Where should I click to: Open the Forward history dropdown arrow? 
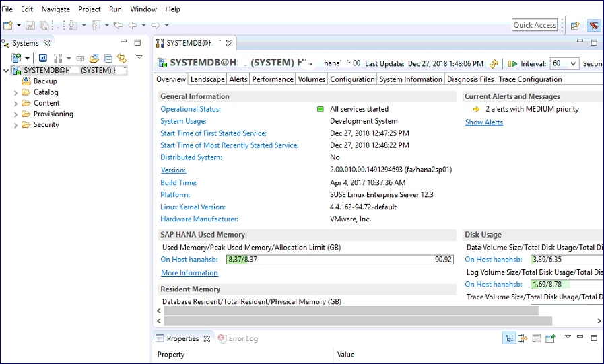167,26
